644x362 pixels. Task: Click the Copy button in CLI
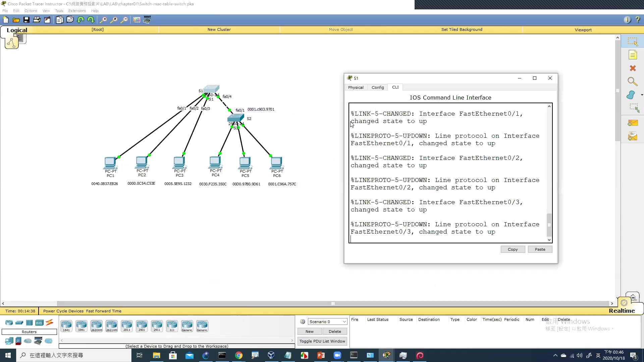(x=513, y=249)
